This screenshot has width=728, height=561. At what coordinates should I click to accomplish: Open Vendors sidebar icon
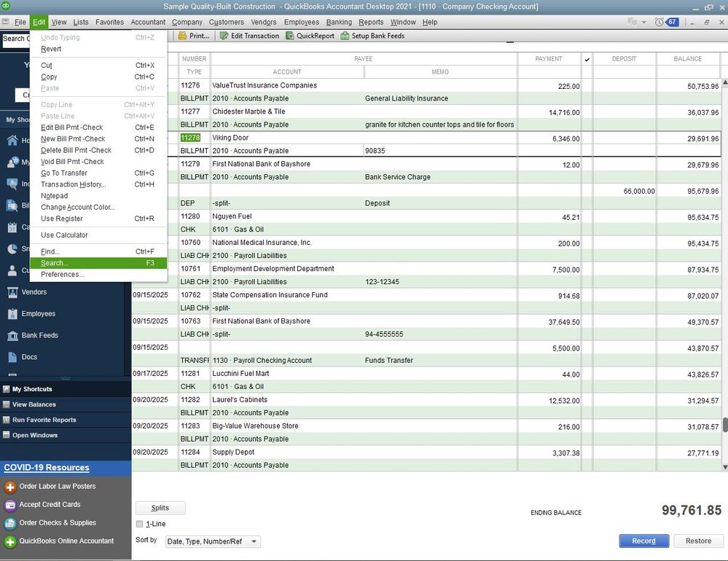coord(12,292)
